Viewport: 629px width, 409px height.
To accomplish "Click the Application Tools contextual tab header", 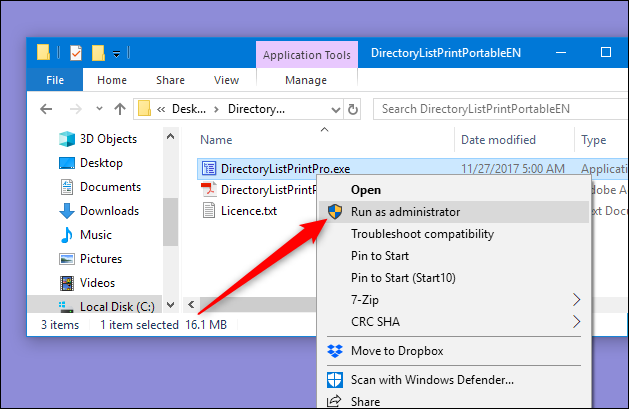I will [307, 55].
